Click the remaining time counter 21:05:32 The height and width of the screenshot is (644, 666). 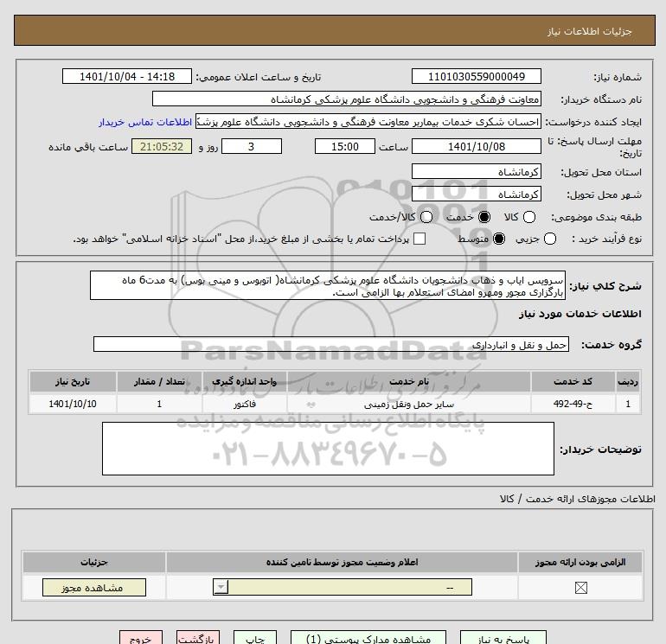click(162, 146)
